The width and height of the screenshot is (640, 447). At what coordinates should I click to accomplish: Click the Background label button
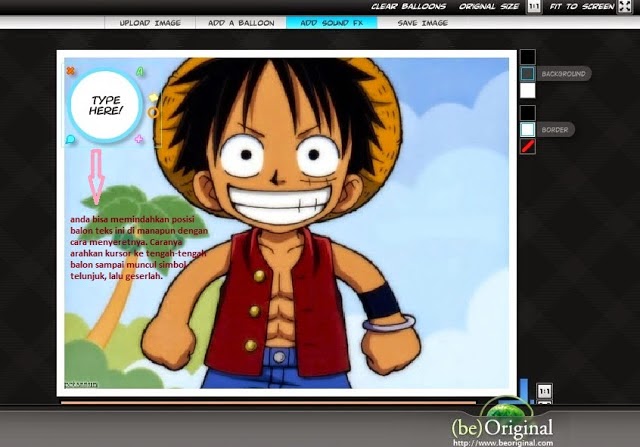tap(563, 73)
